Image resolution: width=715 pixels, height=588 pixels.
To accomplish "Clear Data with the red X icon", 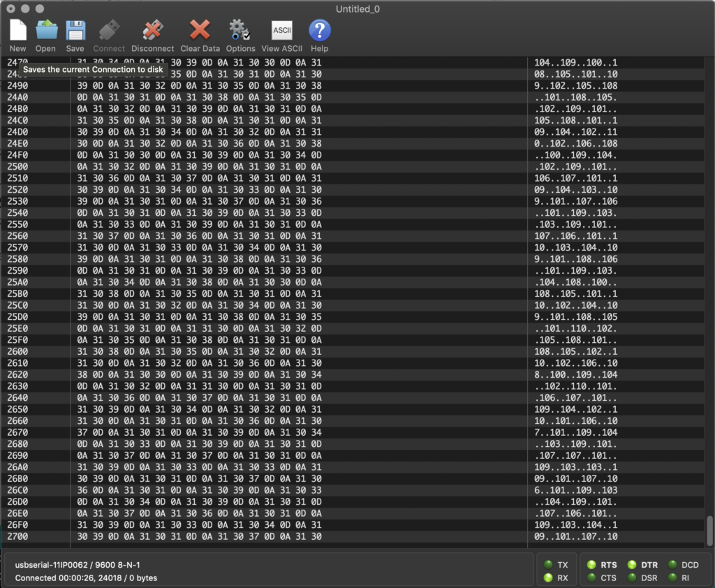I will click(x=200, y=31).
